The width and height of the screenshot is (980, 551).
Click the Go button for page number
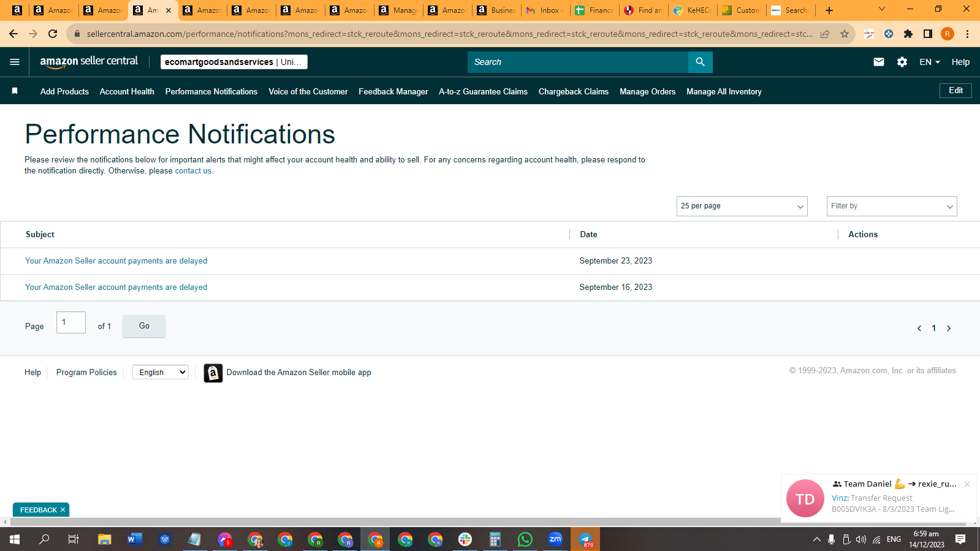144,326
